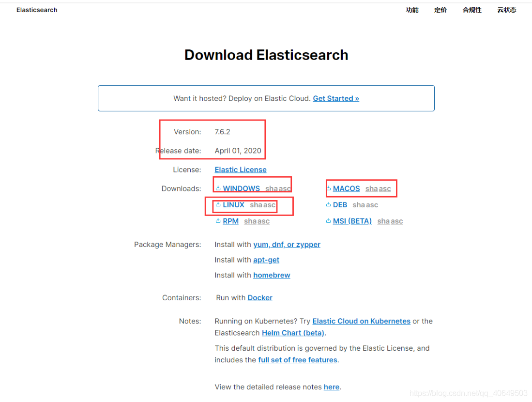Click the download icon next to LINUX
Screen dimensions: 532x402
[218, 205]
